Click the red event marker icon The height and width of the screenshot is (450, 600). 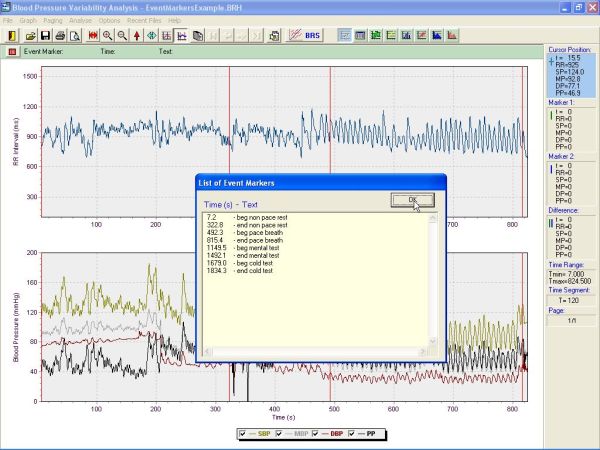point(12,50)
